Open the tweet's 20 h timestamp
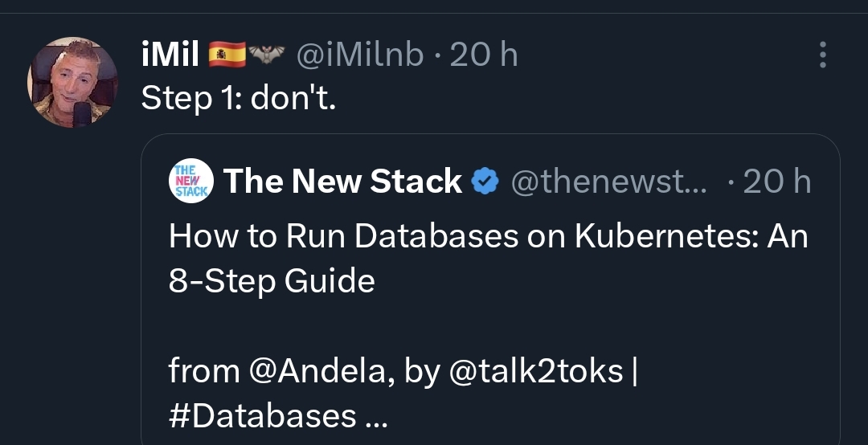 pos(484,55)
